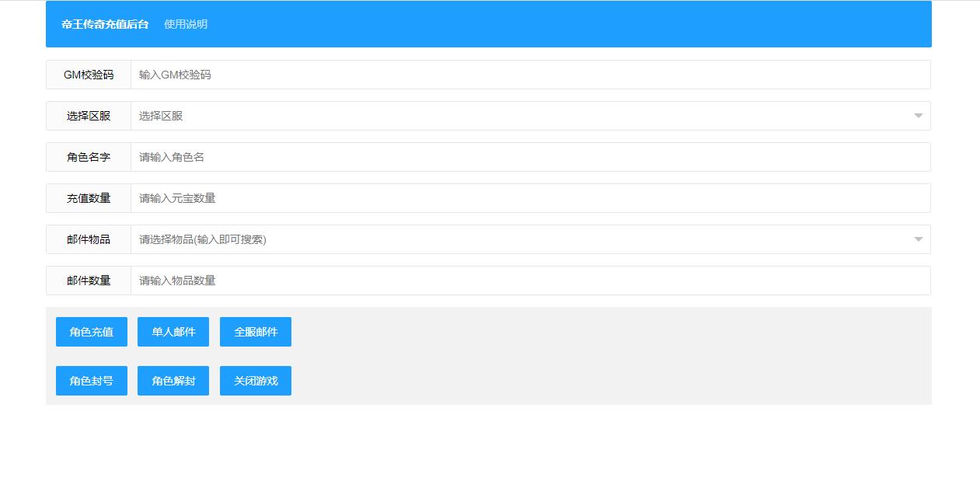Hit the 关闭游戏 button
Viewport: 980px width, 488px height.
(x=256, y=381)
